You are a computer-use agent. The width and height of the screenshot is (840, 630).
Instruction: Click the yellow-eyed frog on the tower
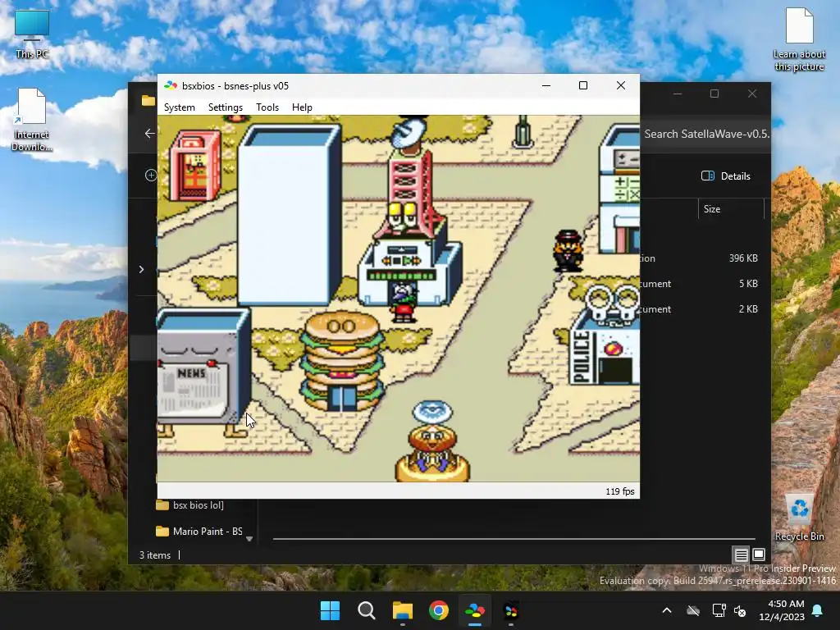tap(403, 218)
